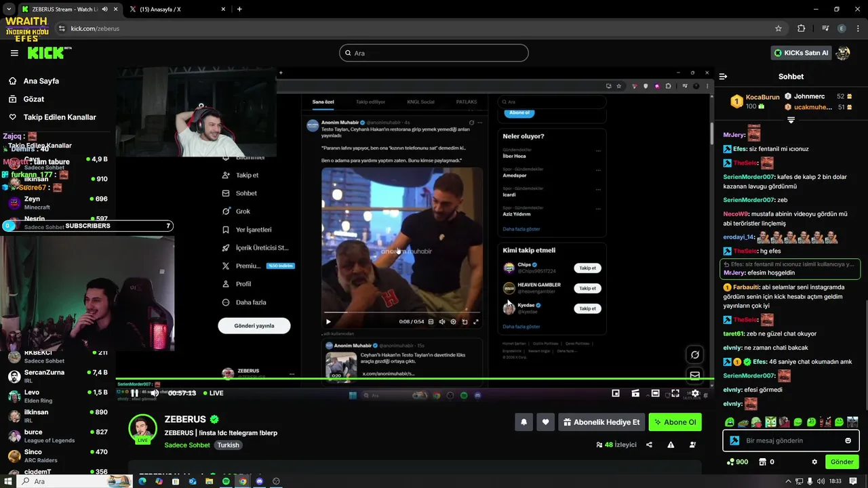Image resolution: width=868 pixels, height=488 pixels.
Task: Click the chat reply icon overlay on stream
Action: (695, 354)
